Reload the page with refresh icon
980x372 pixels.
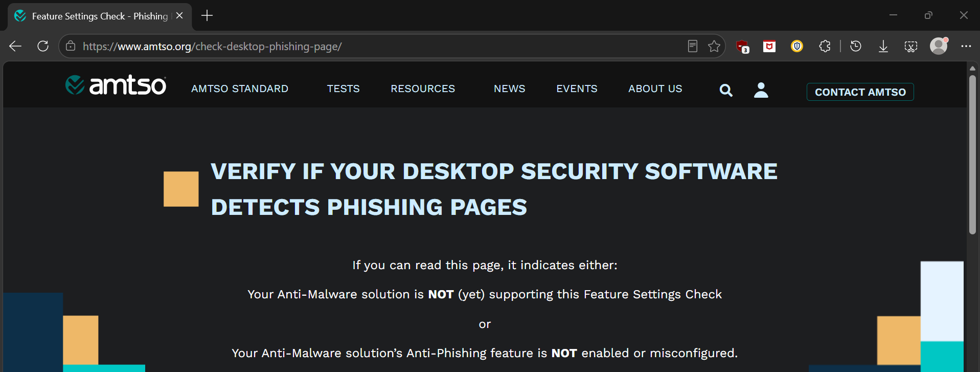tap(43, 46)
